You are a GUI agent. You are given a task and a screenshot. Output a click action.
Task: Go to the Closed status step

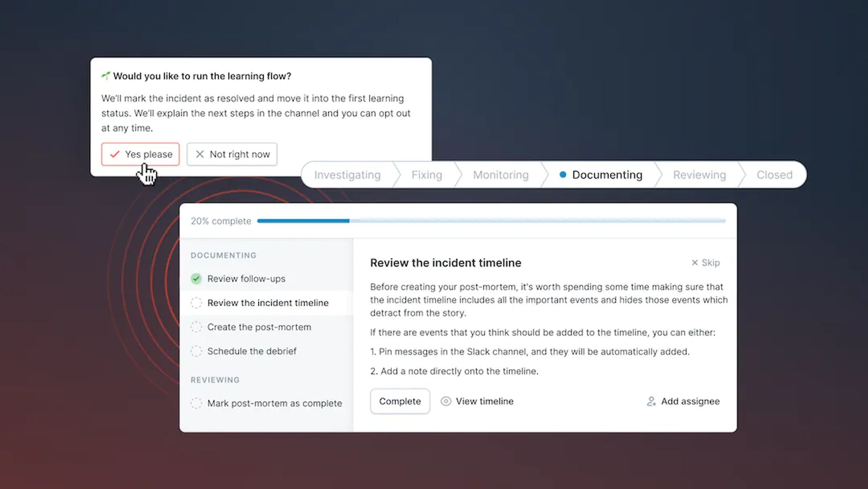pos(774,175)
